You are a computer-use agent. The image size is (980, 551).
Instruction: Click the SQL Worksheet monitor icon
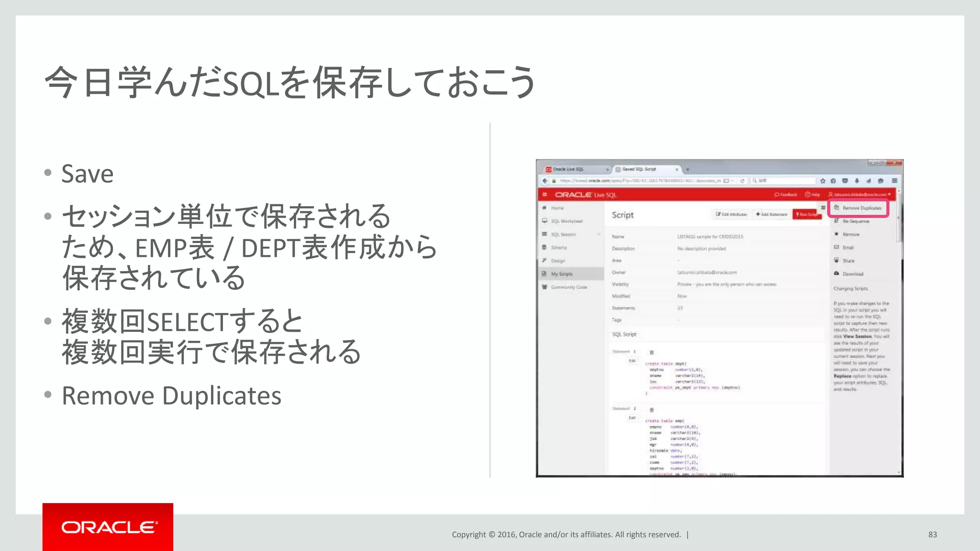tap(544, 220)
